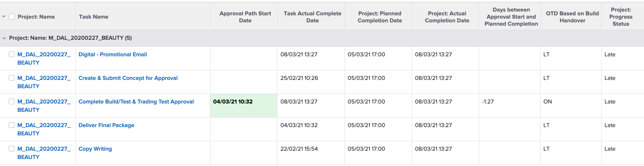Sort by Task Actual Complete Date header
Image resolution: width=644 pixels, height=166 pixels.
pos(312,17)
